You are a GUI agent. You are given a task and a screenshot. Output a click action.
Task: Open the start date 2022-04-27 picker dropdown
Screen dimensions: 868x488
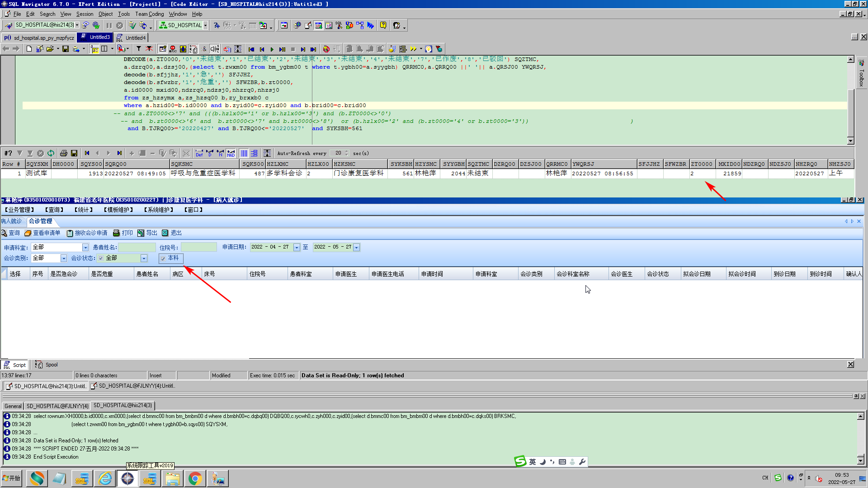coord(297,248)
